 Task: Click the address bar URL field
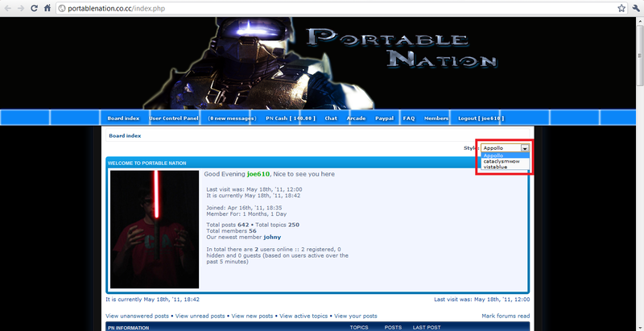[342, 8]
